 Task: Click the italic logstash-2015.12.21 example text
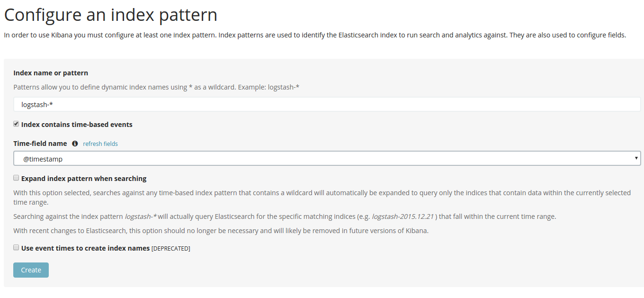[x=402, y=216]
